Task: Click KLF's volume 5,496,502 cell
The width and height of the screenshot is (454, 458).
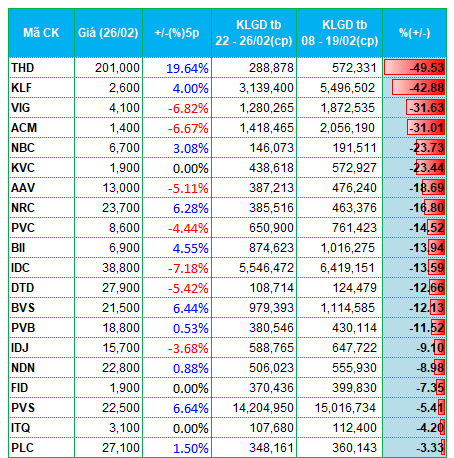Action: coord(340,88)
